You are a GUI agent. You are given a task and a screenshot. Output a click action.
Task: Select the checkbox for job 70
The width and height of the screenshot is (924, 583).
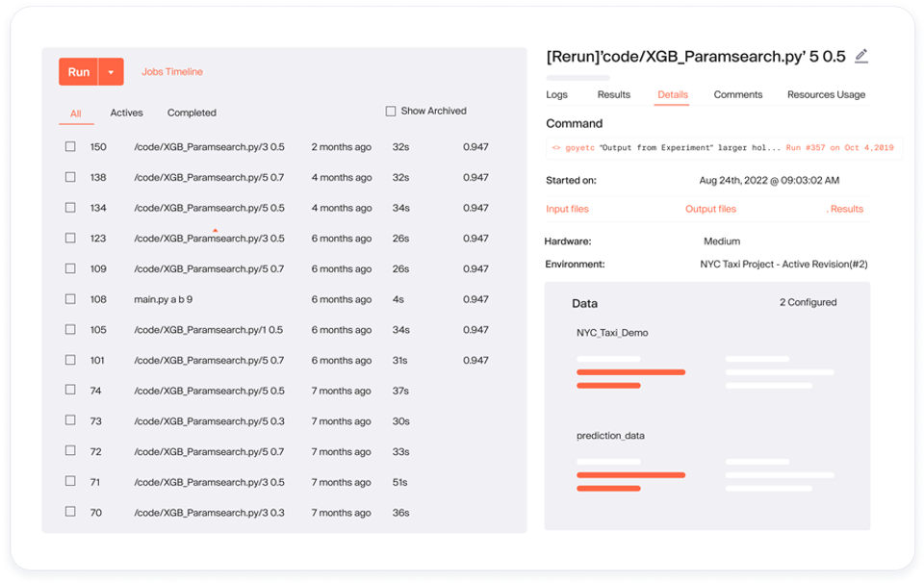coord(70,513)
